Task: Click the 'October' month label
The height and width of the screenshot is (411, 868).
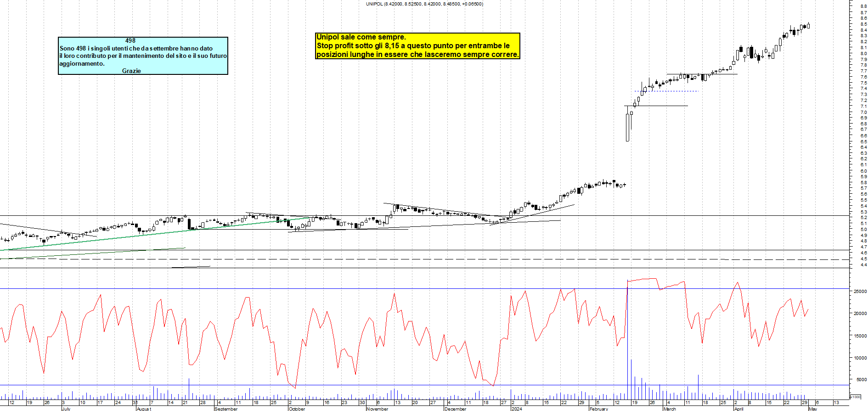Action: pyautogui.click(x=297, y=409)
